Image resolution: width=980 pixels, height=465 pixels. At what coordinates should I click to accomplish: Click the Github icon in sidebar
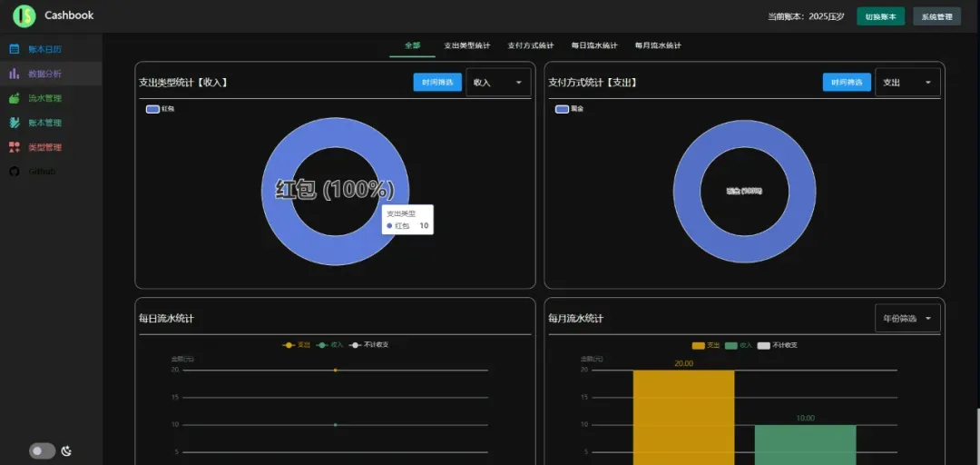coord(15,172)
